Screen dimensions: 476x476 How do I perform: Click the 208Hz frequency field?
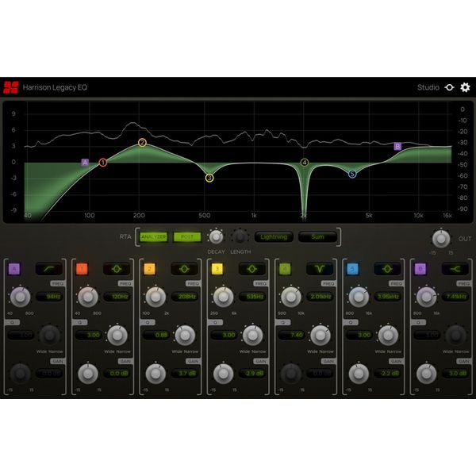click(185, 297)
